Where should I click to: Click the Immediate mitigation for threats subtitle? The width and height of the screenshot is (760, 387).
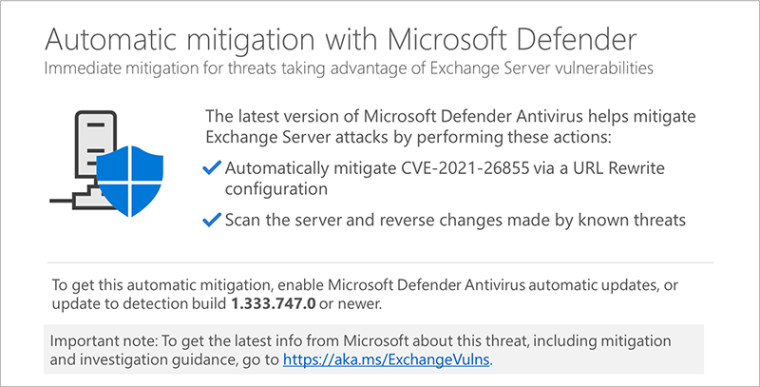click(348, 68)
